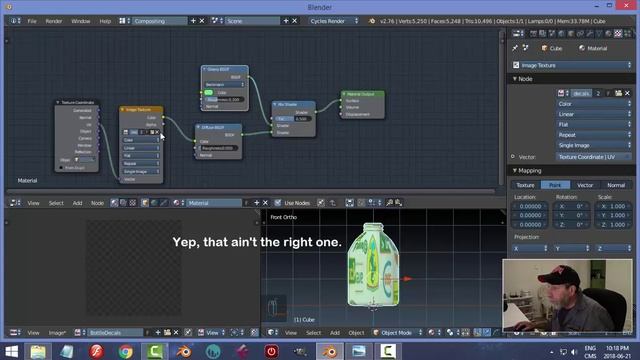Add a new scene with plus button
Image resolution: width=640 pixels, height=360 pixels.
[286, 21]
